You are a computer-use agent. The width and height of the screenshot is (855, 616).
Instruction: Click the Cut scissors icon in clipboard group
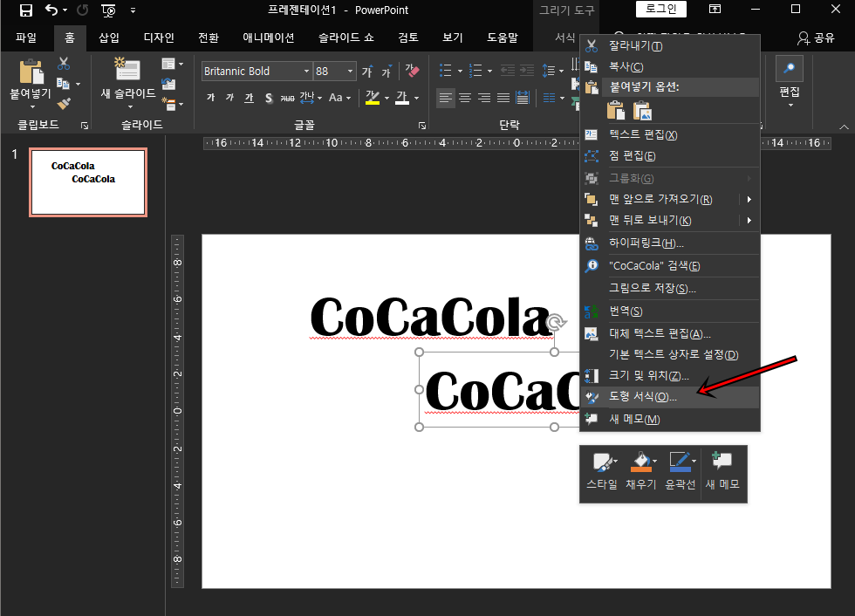point(64,64)
